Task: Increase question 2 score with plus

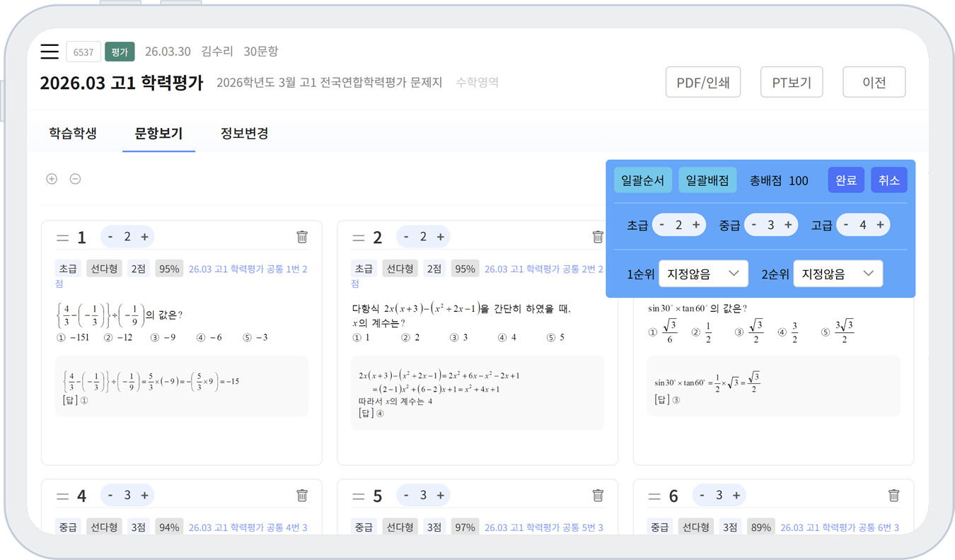Action: (440, 237)
